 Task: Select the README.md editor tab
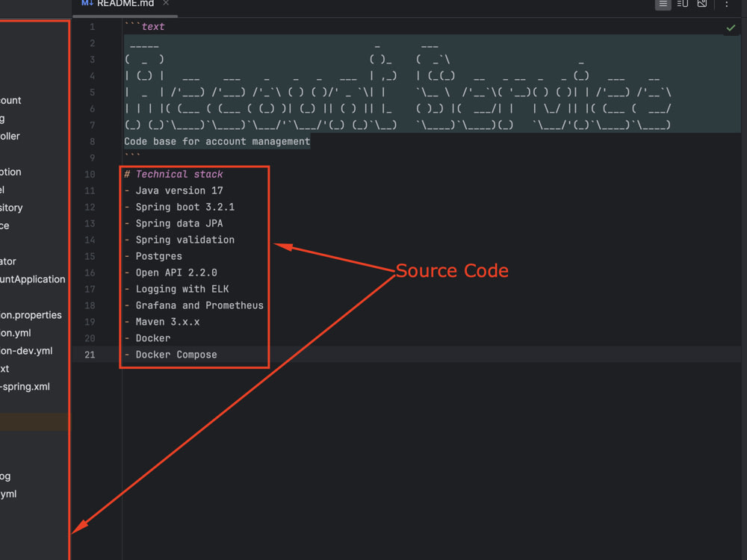tap(125, 4)
